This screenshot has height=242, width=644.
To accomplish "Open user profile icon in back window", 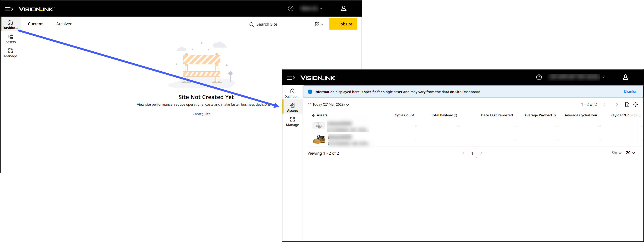I will pyautogui.click(x=344, y=8).
